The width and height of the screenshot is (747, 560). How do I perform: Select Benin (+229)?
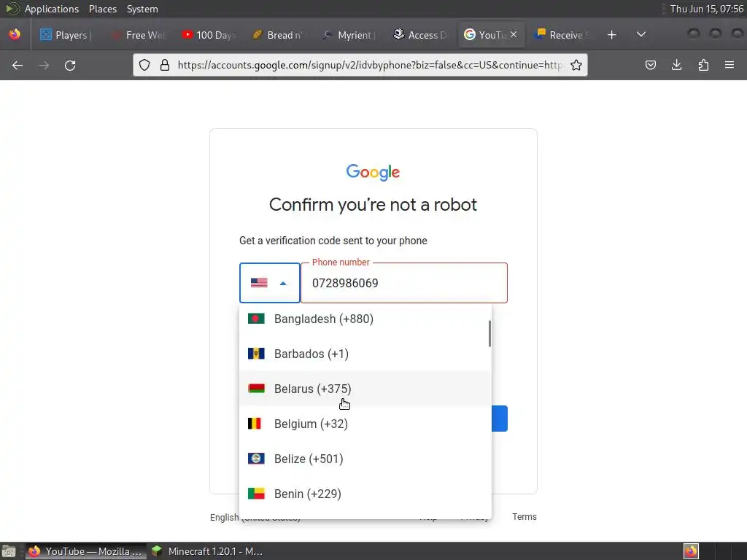[365, 494]
